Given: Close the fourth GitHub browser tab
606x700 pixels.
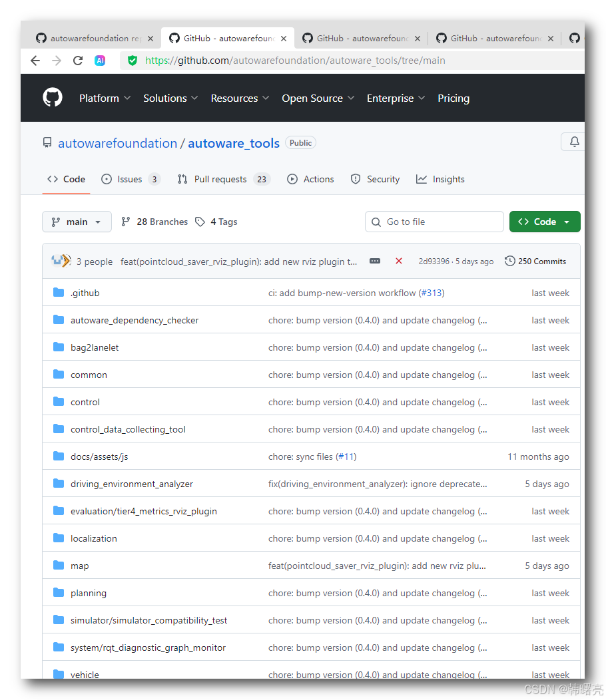Looking at the screenshot, I should click(551, 39).
